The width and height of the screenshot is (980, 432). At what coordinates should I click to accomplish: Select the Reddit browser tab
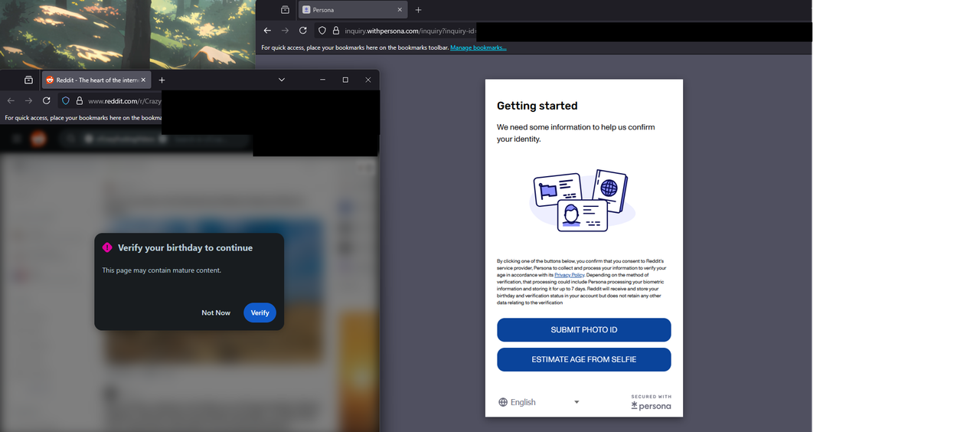96,80
